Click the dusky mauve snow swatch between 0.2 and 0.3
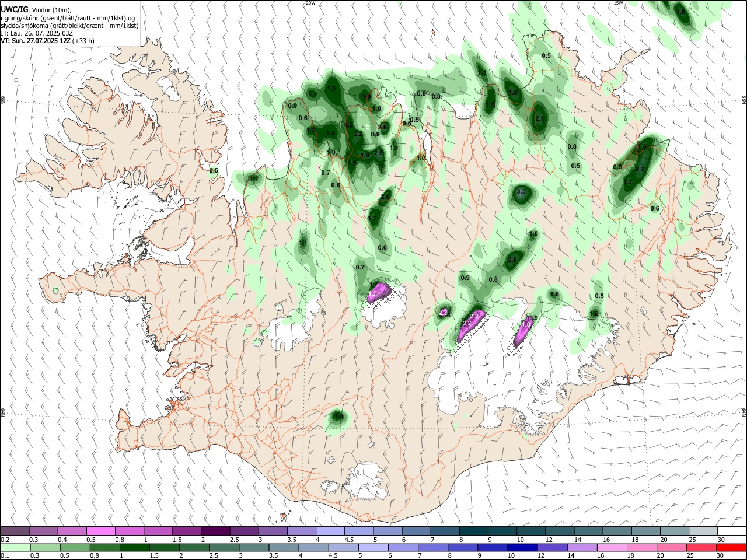 click(16, 531)
